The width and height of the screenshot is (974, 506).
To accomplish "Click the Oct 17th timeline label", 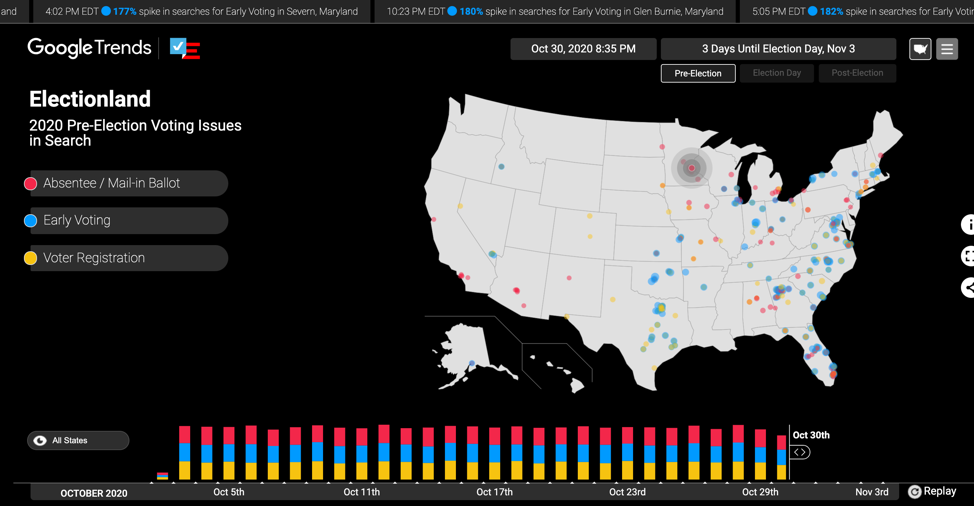I will point(494,492).
